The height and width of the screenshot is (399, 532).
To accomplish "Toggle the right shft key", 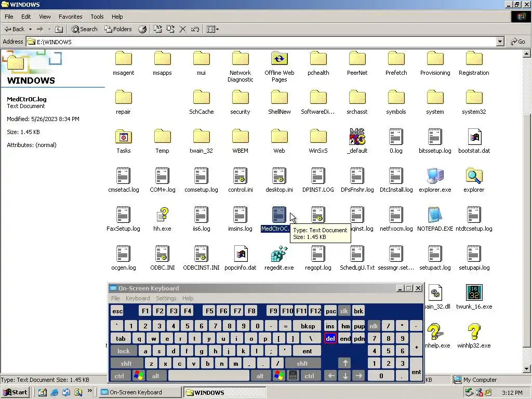I will [302, 363].
